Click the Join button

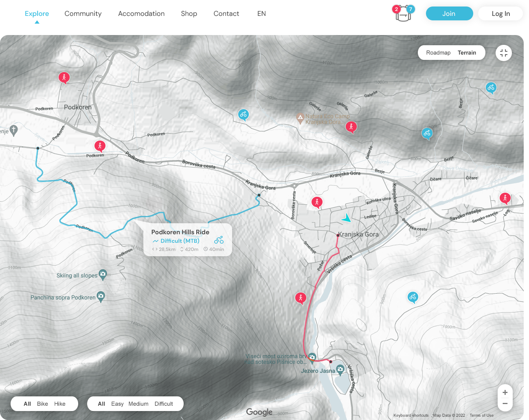[x=449, y=13]
